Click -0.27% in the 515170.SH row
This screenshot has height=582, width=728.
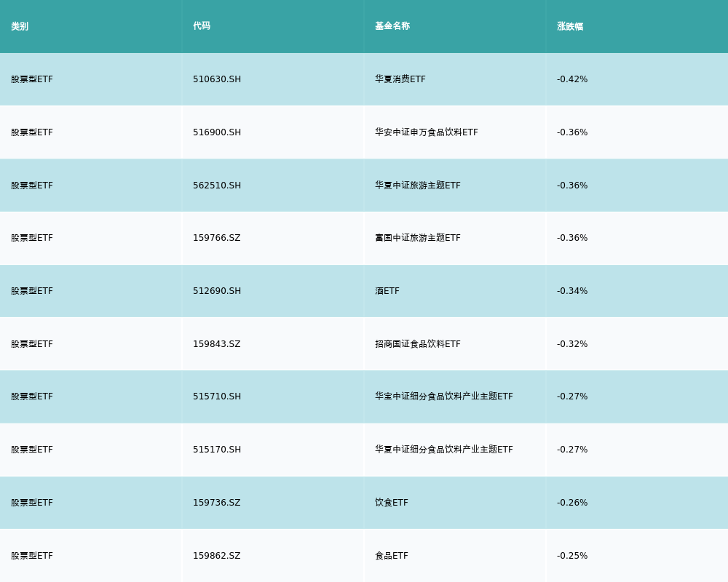coord(572,450)
